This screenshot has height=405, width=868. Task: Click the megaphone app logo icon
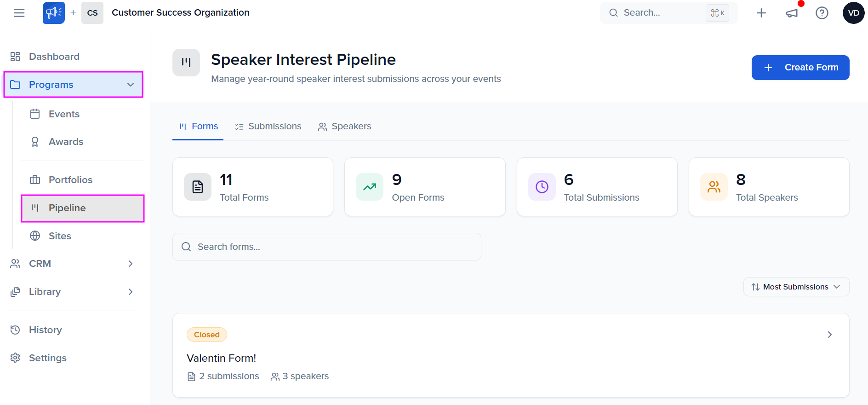[54, 13]
